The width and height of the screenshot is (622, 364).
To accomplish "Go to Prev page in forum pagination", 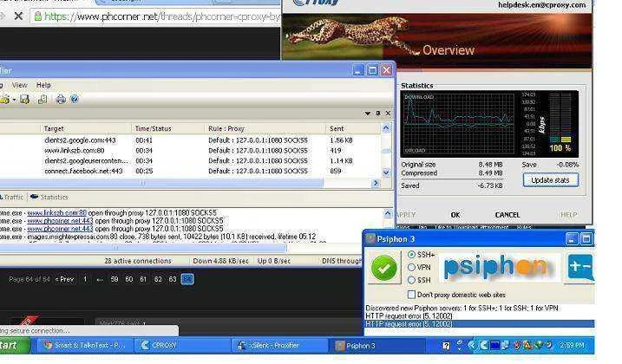I will click(x=64, y=279).
